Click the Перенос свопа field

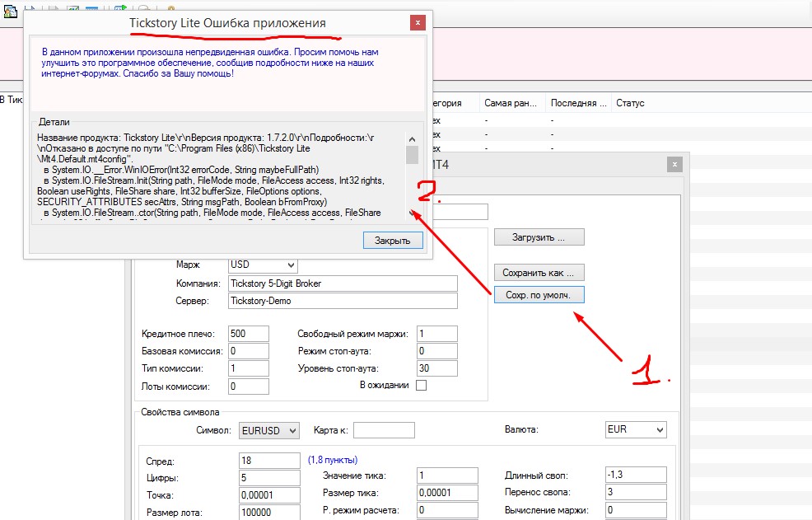point(636,492)
